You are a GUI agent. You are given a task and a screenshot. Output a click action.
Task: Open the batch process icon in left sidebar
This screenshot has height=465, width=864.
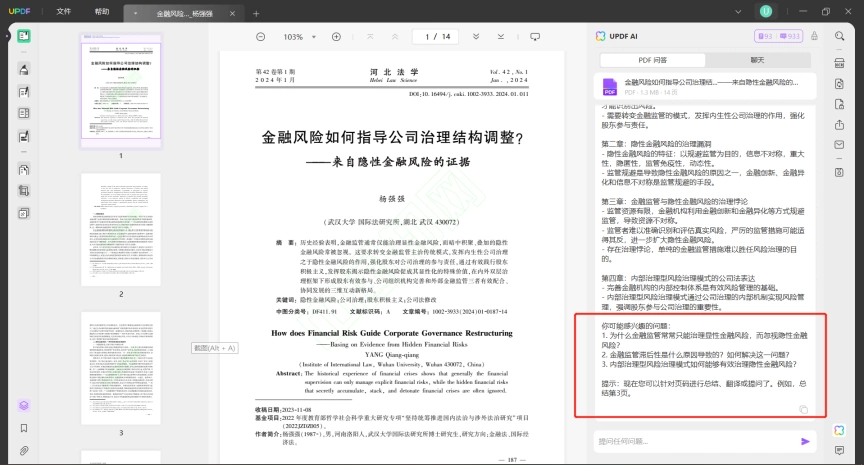24,213
